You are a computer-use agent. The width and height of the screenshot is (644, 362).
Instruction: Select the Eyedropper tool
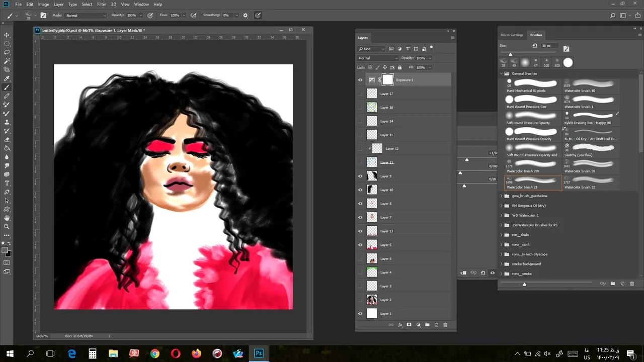7,78
